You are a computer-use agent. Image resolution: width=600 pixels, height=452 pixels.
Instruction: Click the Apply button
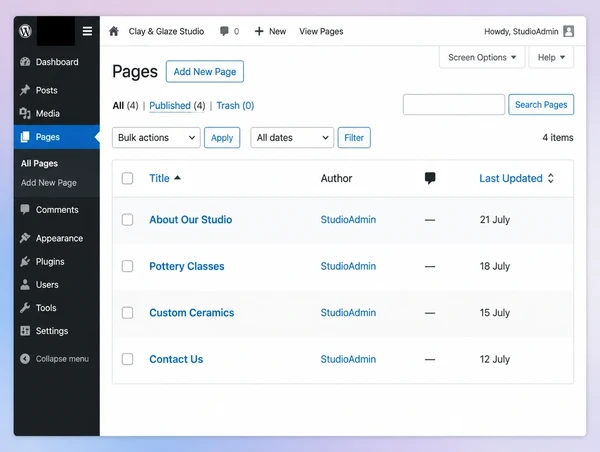click(222, 137)
